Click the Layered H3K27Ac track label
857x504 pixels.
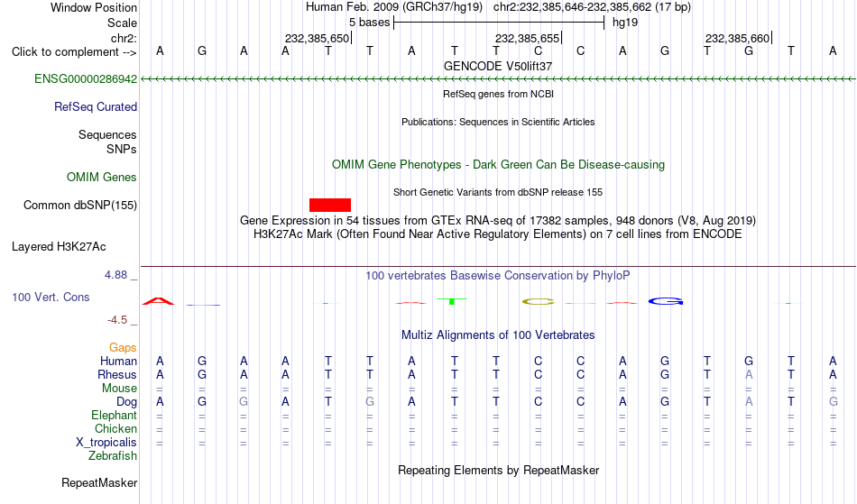59,246
